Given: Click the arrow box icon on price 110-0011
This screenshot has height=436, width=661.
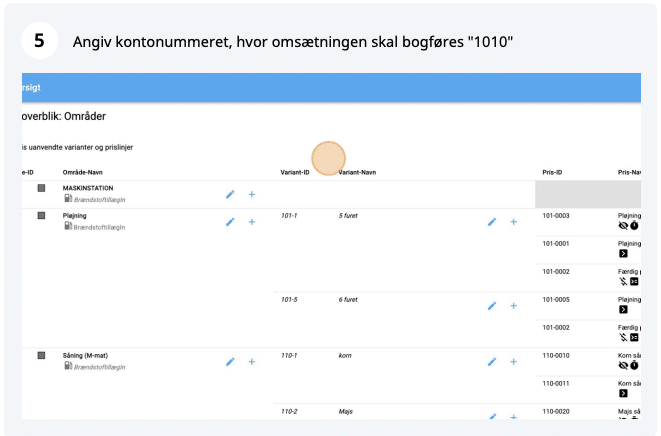Looking at the screenshot, I should [x=623, y=393].
